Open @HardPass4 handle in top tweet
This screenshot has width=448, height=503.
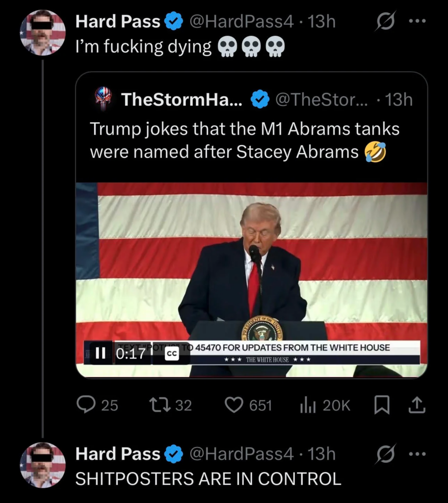(241, 22)
